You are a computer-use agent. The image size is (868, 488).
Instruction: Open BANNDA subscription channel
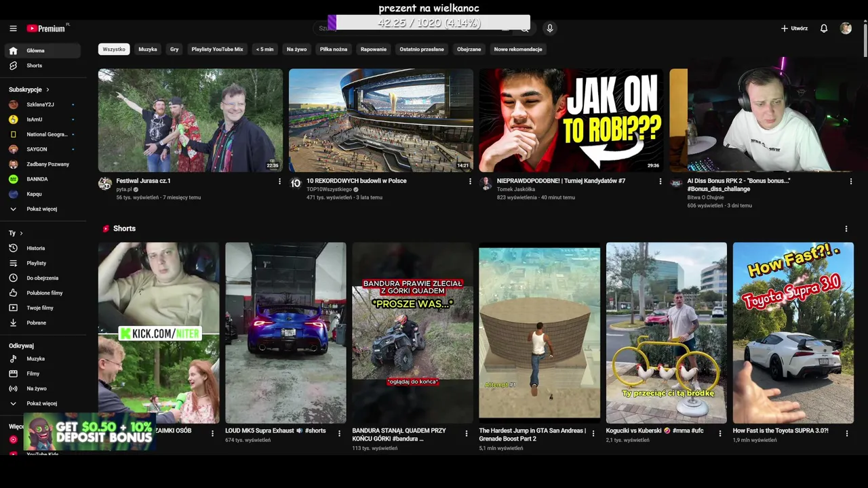point(42,179)
